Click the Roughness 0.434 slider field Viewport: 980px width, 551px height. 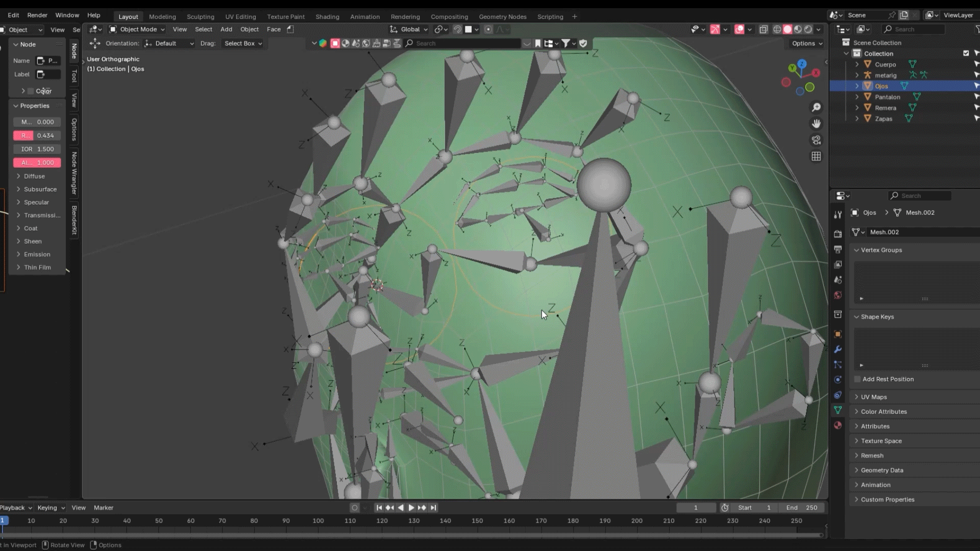37,136
